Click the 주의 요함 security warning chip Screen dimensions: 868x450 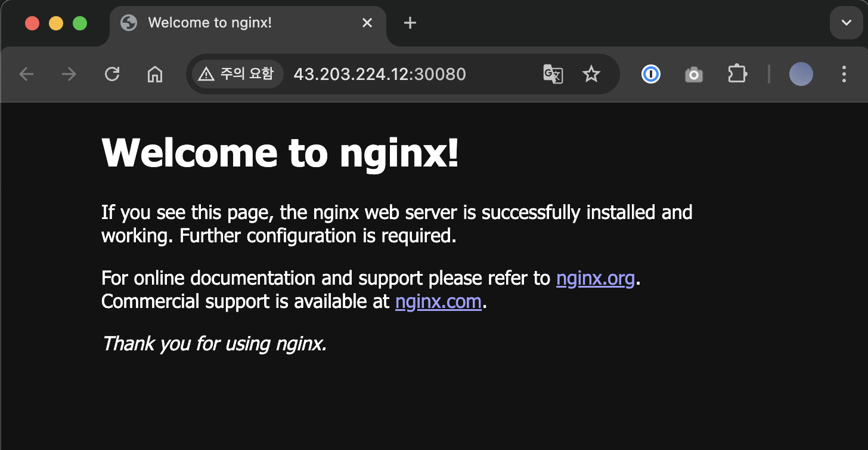238,74
